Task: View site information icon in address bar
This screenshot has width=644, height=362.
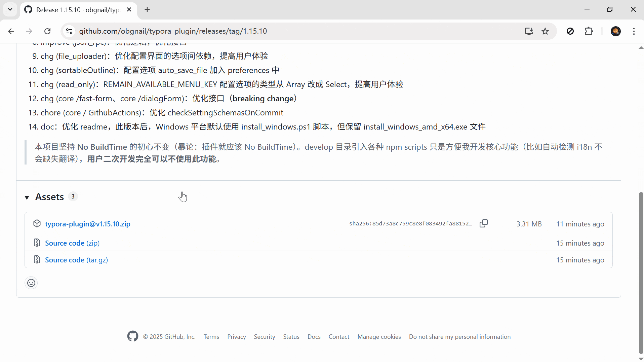Action: point(69,31)
